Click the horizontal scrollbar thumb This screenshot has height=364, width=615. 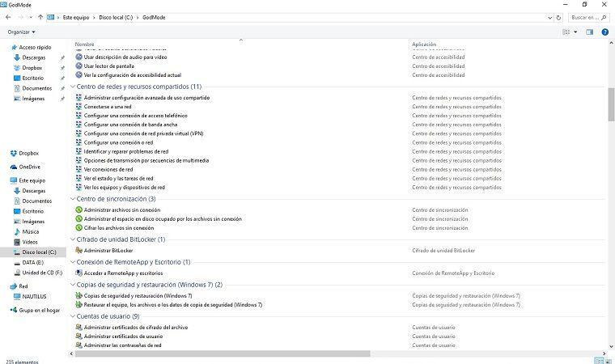click(x=223, y=353)
